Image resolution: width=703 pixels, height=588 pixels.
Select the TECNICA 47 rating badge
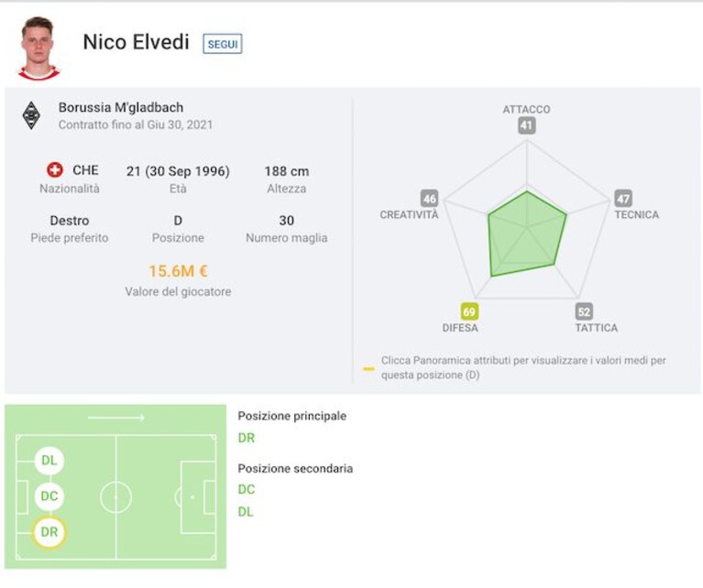point(623,199)
